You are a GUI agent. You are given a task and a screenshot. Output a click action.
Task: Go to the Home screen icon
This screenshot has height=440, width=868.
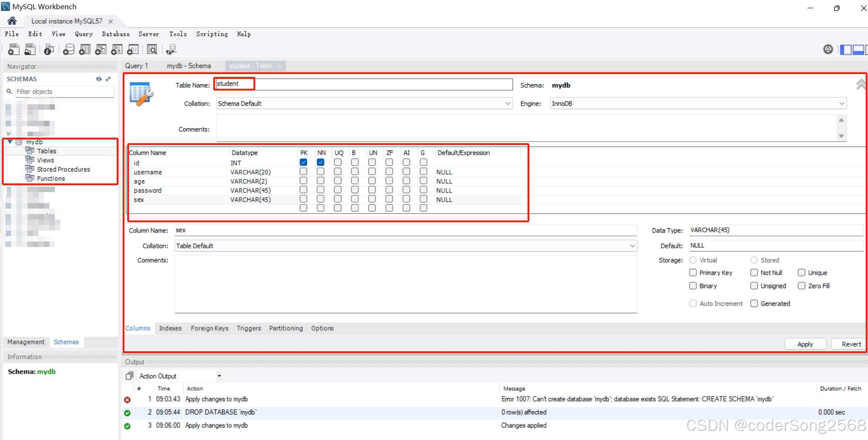(12, 21)
